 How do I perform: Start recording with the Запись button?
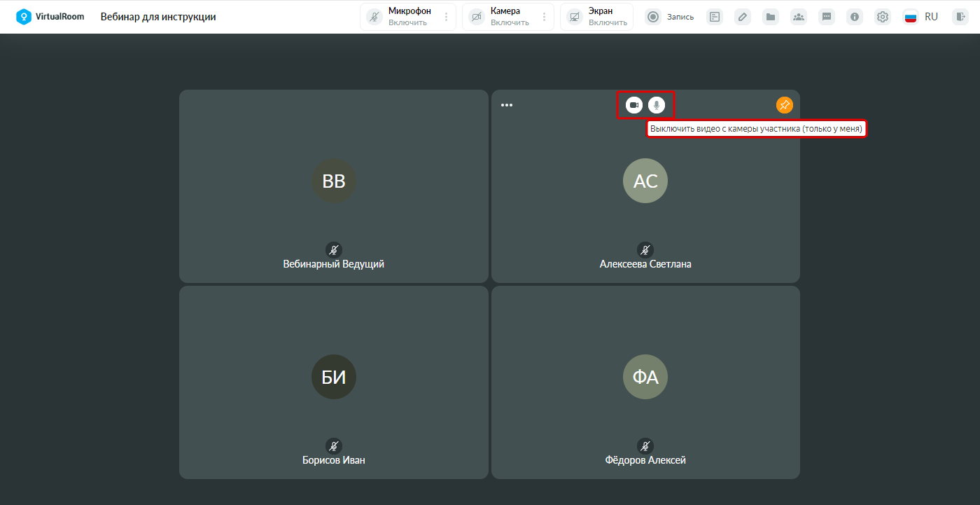[670, 17]
